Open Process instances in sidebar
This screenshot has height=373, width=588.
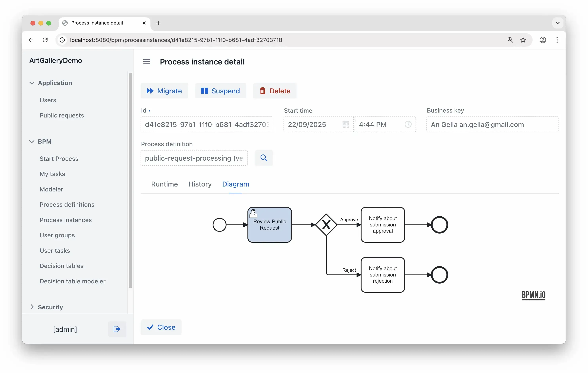(66, 220)
